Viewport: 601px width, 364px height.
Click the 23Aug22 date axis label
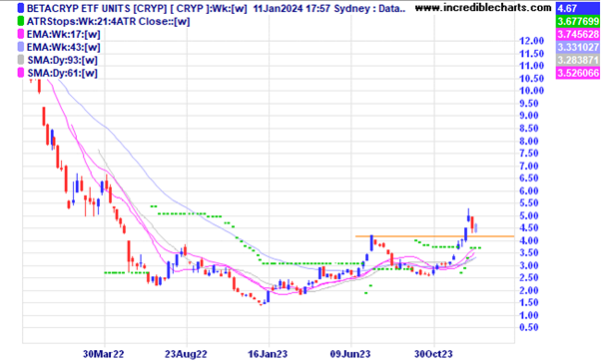tap(186, 354)
